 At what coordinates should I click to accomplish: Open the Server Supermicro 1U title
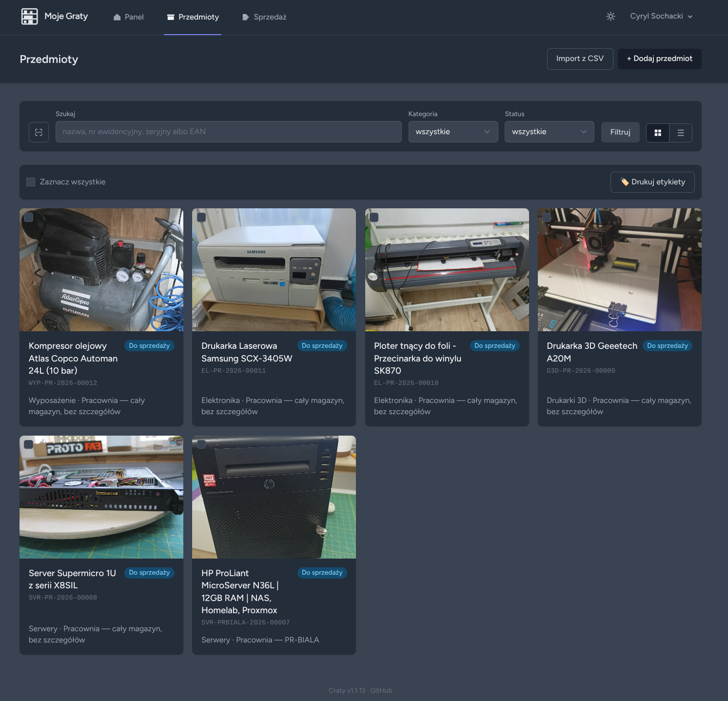[x=73, y=579]
